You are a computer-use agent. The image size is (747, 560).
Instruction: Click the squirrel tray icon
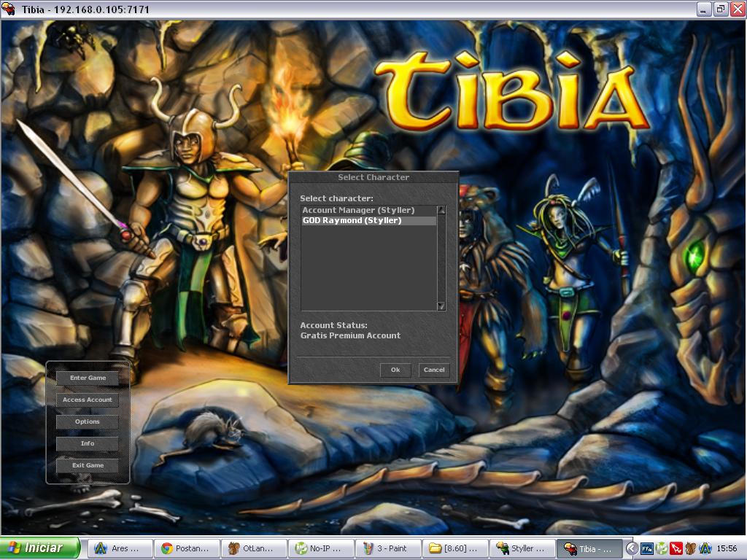690,548
